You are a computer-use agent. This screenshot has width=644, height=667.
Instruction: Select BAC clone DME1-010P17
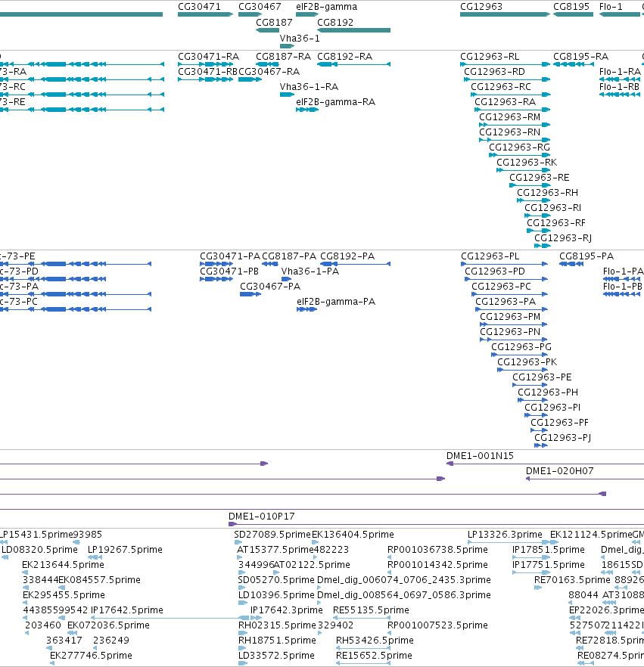(261, 517)
